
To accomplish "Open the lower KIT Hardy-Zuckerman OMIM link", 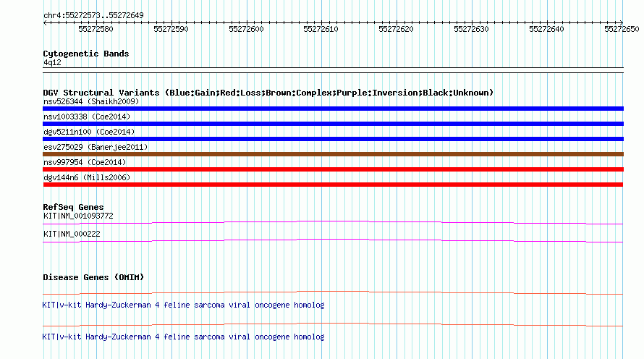I will tap(183, 337).
